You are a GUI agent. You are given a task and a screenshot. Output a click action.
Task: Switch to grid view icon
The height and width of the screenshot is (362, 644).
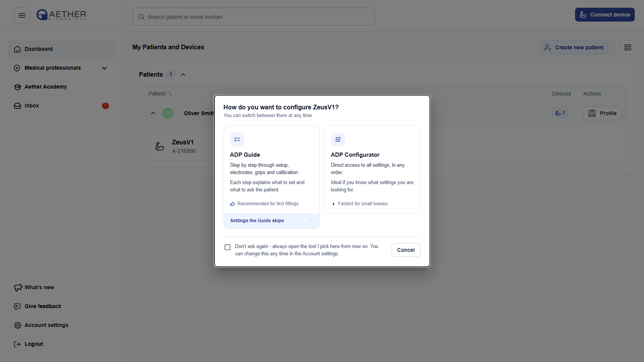[x=628, y=47]
